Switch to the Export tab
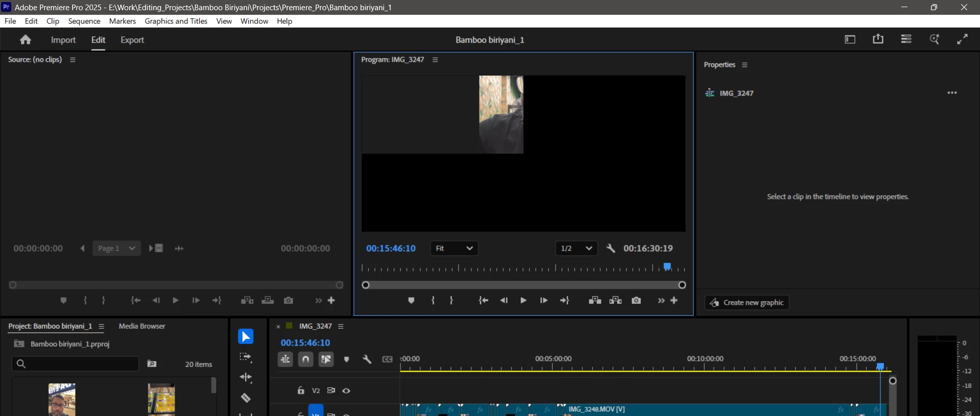 [132, 40]
